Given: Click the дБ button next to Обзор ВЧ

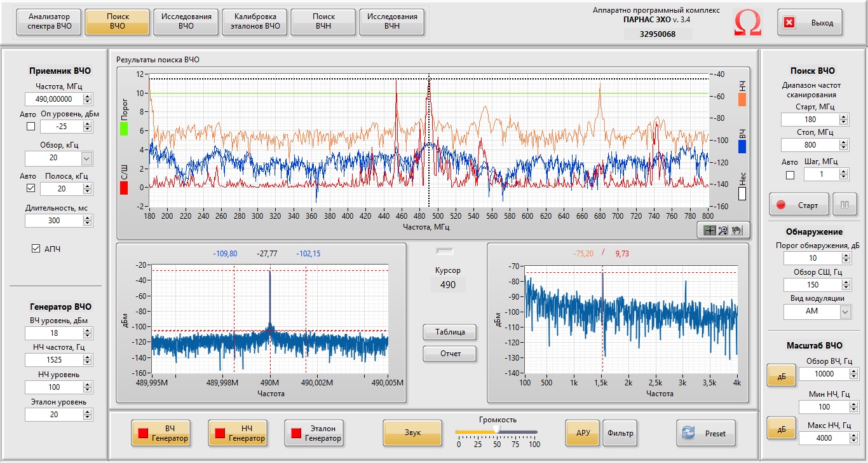Looking at the screenshot, I should pos(782,376).
